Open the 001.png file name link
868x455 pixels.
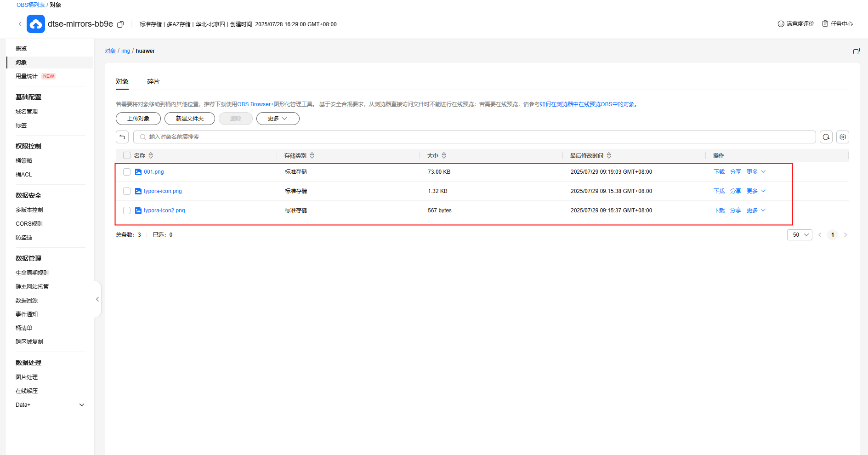tap(154, 172)
